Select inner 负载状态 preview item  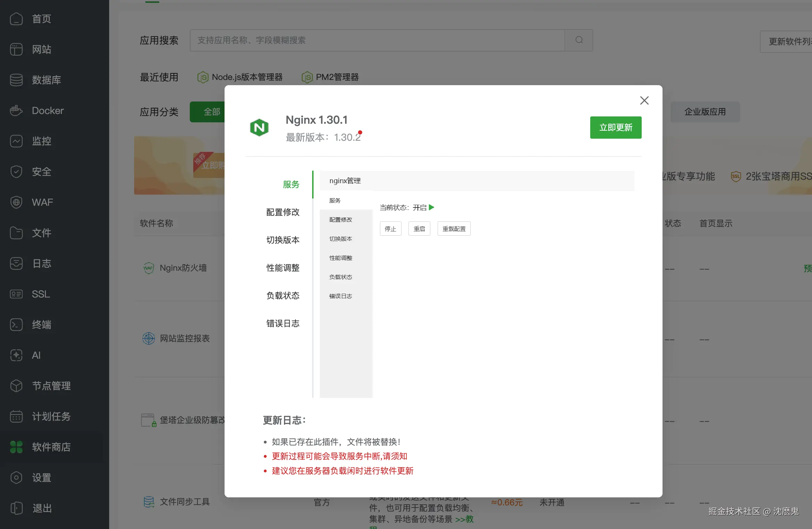click(341, 277)
